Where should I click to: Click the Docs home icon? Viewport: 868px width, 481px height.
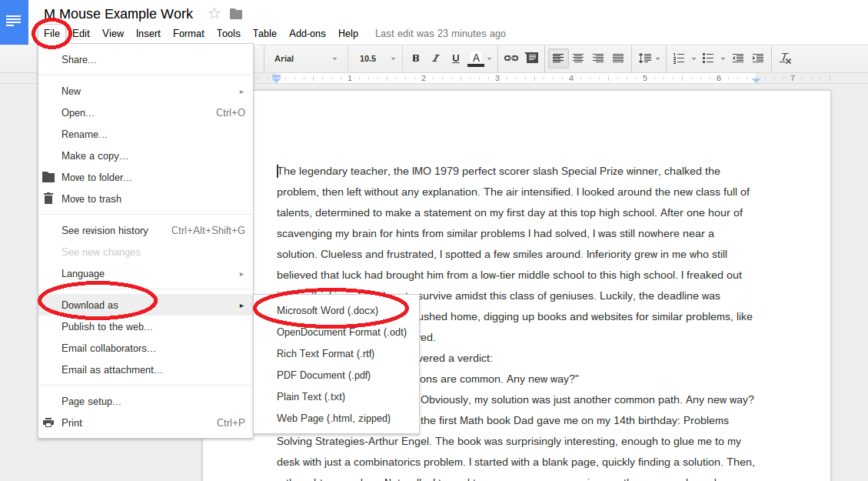tap(14, 22)
